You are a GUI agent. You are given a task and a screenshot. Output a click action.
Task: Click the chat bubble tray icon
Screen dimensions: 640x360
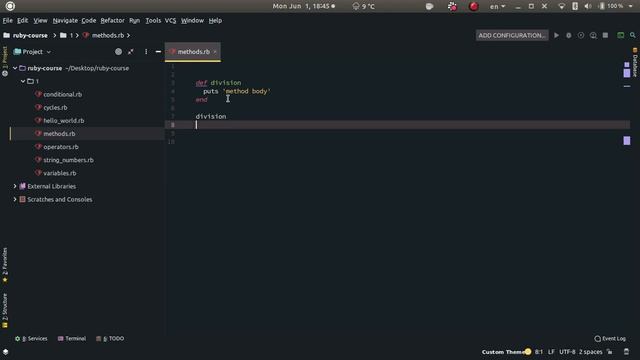click(x=429, y=6)
